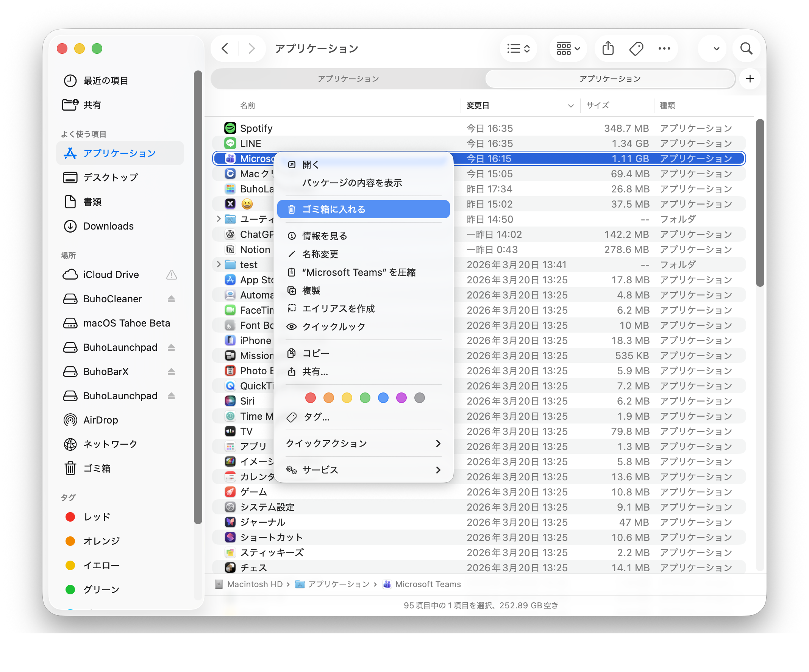
Task: Sort by the 名前 column header
Action: [x=248, y=105]
